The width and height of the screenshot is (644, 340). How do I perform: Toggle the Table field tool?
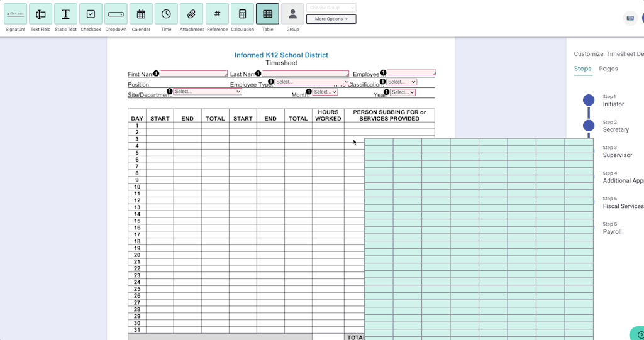point(267,14)
